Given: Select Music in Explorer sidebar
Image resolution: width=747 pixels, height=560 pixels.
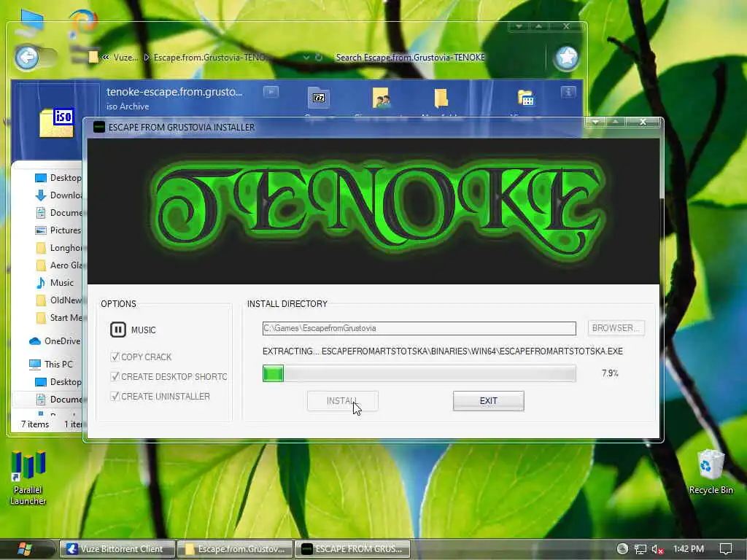Looking at the screenshot, I should (55, 283).
